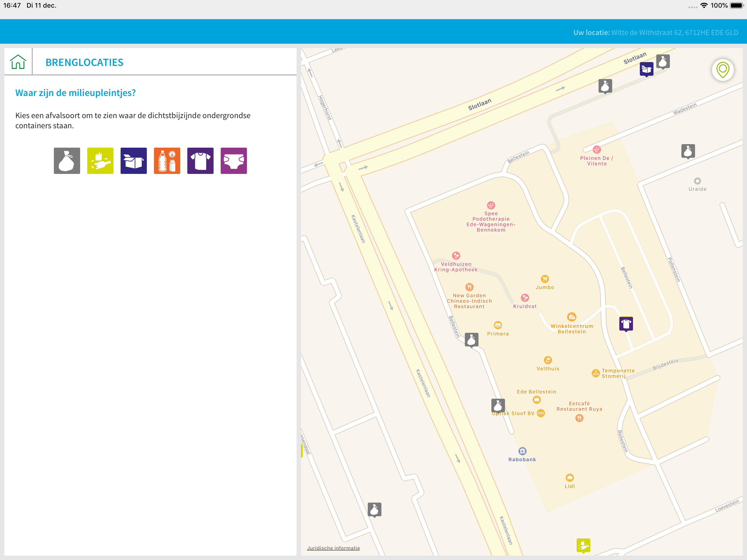Tap the textile container marker near Winkelcentrum Bellestein
The image size is (747, 560).
[626, 324]
